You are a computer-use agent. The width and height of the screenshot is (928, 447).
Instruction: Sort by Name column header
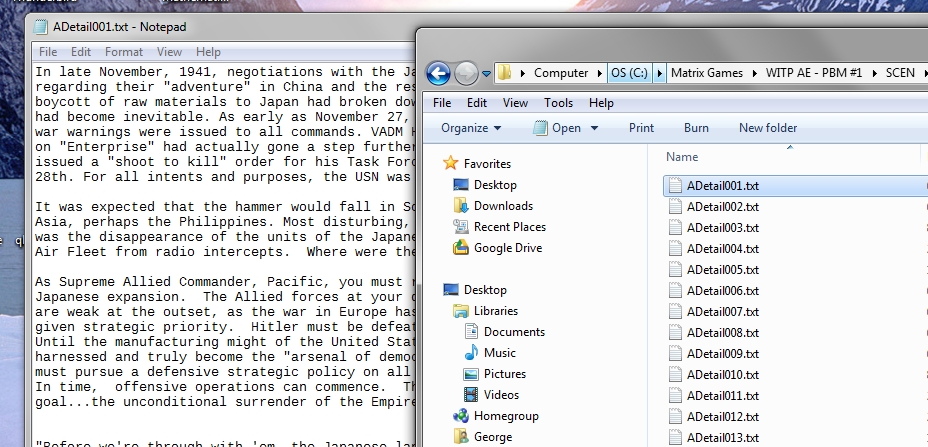coord(682,157)
